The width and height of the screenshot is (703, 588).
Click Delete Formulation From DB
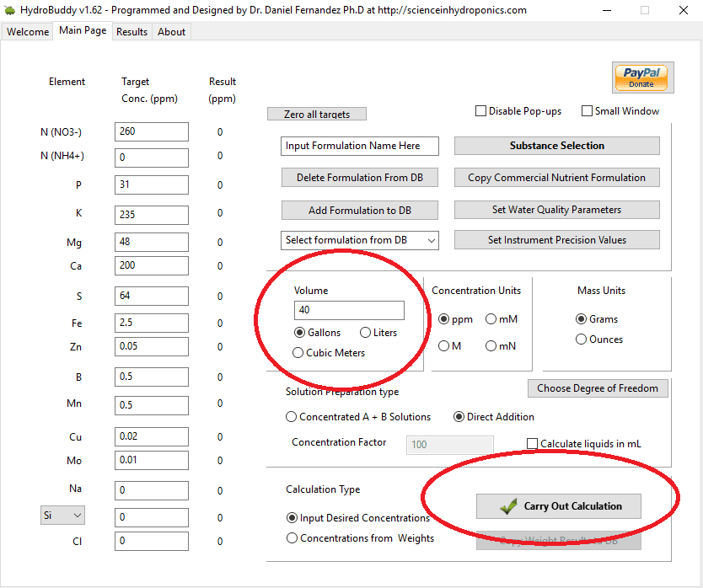point(360,178)
